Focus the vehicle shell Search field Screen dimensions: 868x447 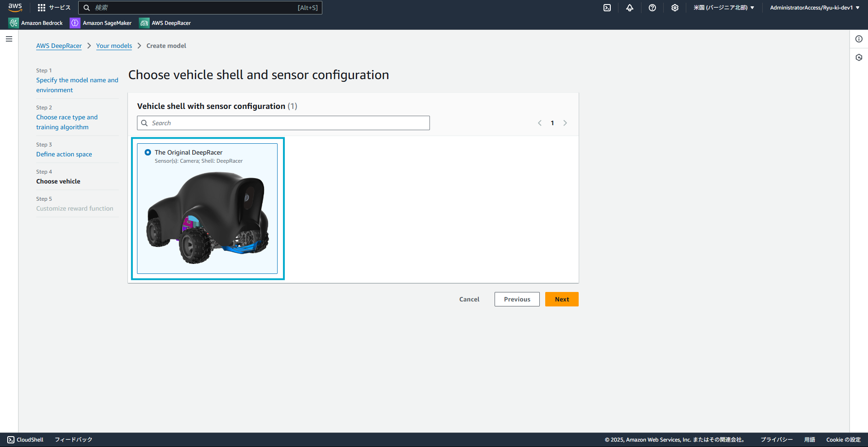283,123
